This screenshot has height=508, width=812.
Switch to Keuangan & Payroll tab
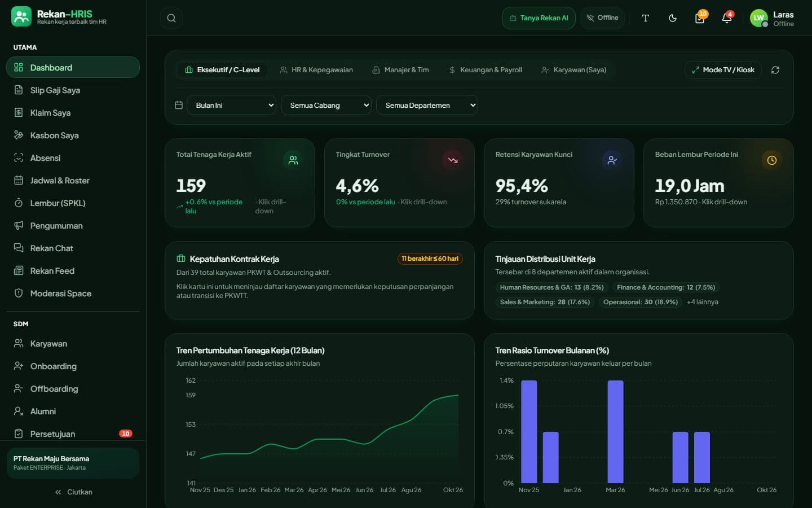pyautogui.click(x=486, y=70)
